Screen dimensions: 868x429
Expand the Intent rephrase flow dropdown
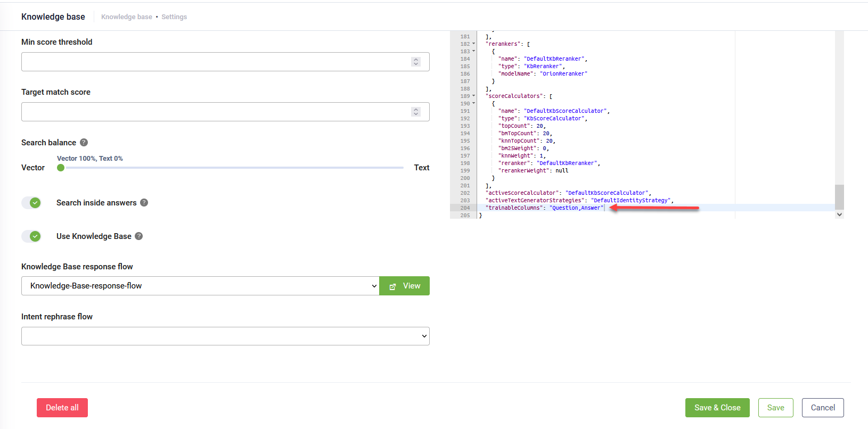[x=225, y=336]
